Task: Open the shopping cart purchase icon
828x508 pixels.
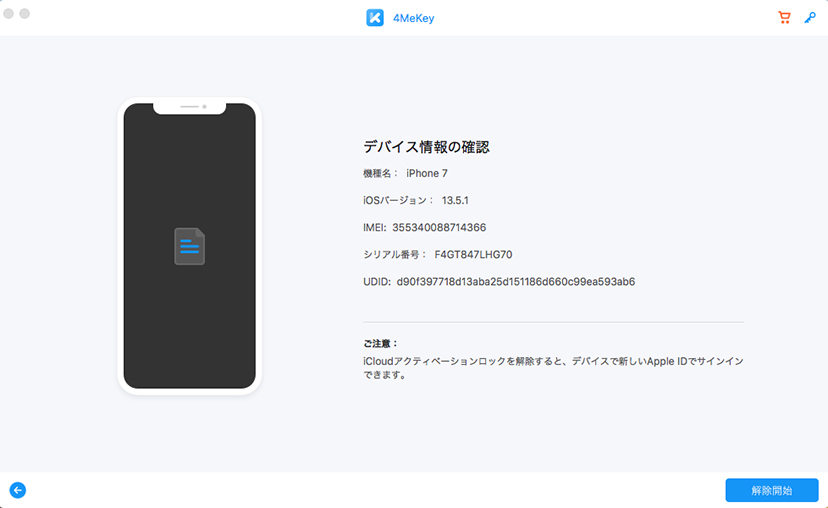Action: tap(784, 18)
